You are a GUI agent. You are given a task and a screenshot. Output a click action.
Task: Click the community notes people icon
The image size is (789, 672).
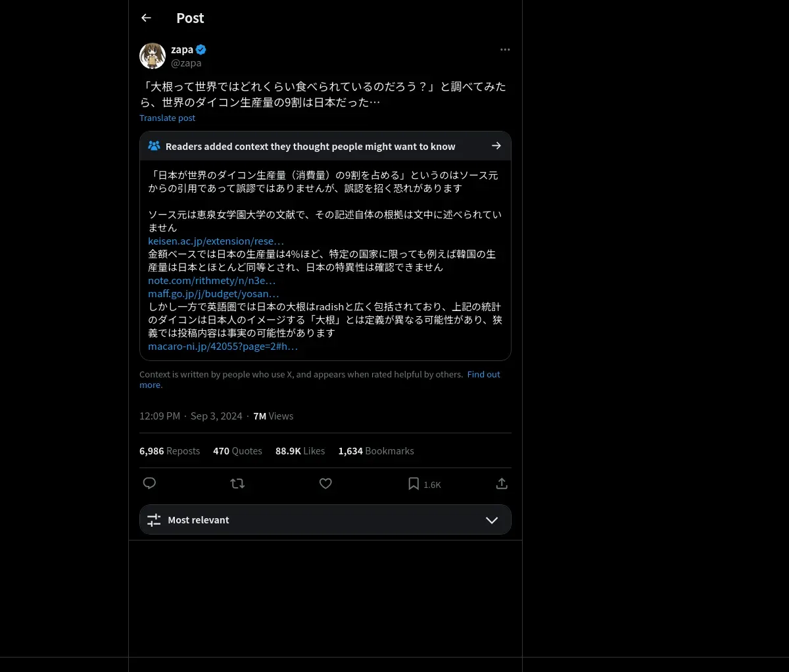click(154, 146)
